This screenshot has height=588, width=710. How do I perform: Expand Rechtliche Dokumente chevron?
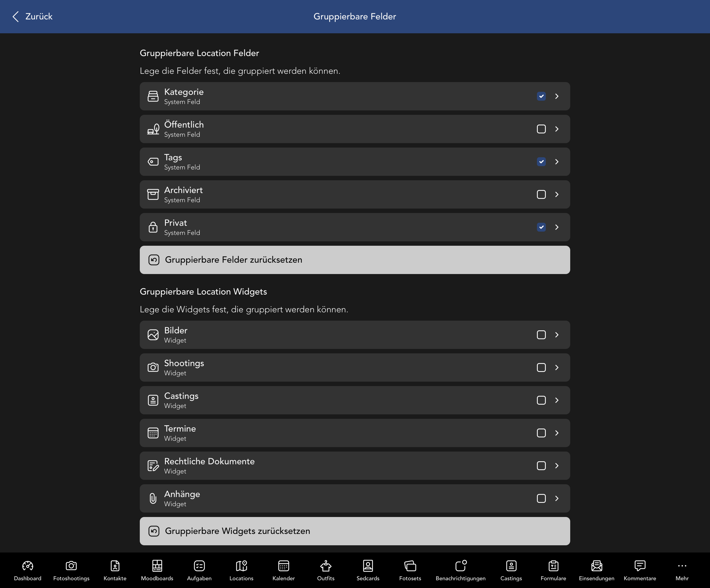point(557,466)
